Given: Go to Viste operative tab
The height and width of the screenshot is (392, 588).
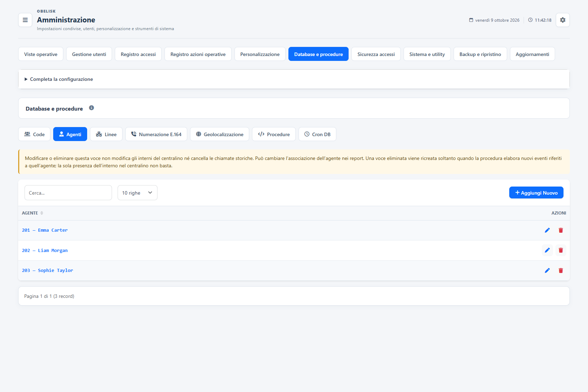Looking at the screenshot, I should coord(41,54).
